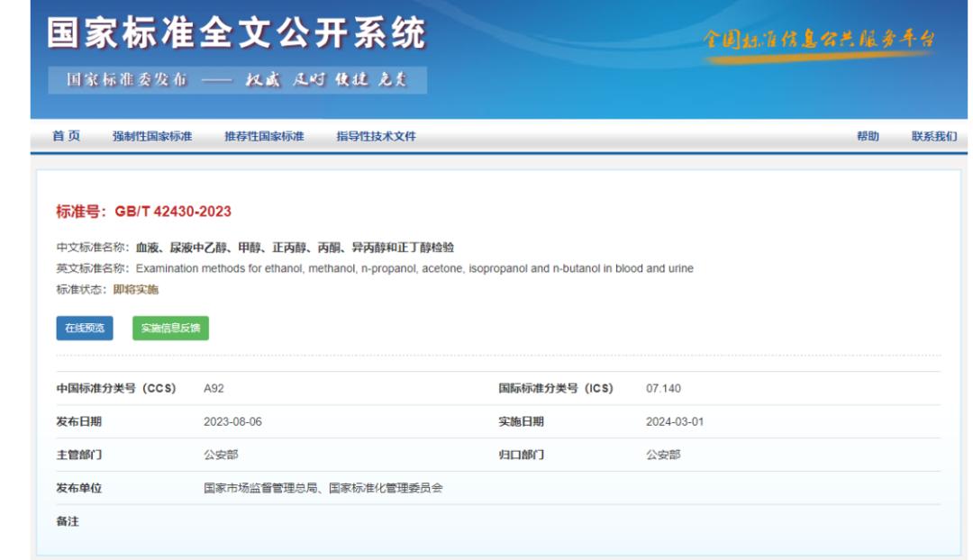The height and width of the screenshot is (560, 973).
Task: Click the 全国标准信息公共服务平台 logo
Action: pyautogui.click(x=818, y=41)
